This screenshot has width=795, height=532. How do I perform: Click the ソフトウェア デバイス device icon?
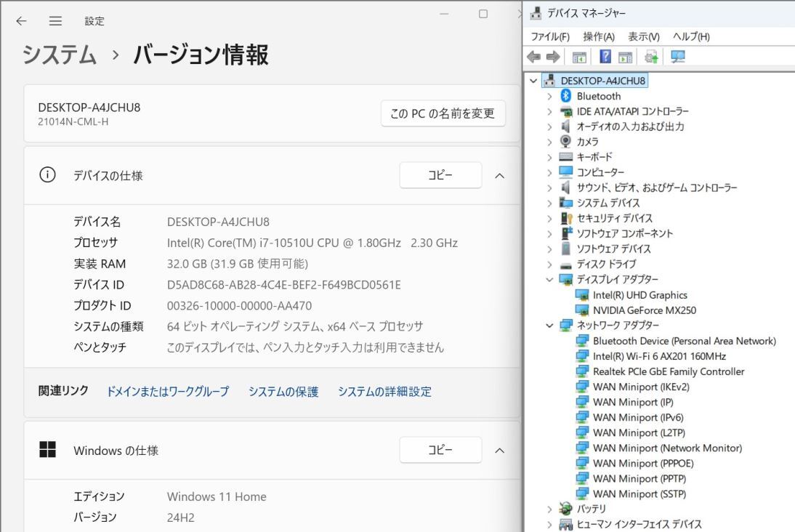[x=566, y=249]
